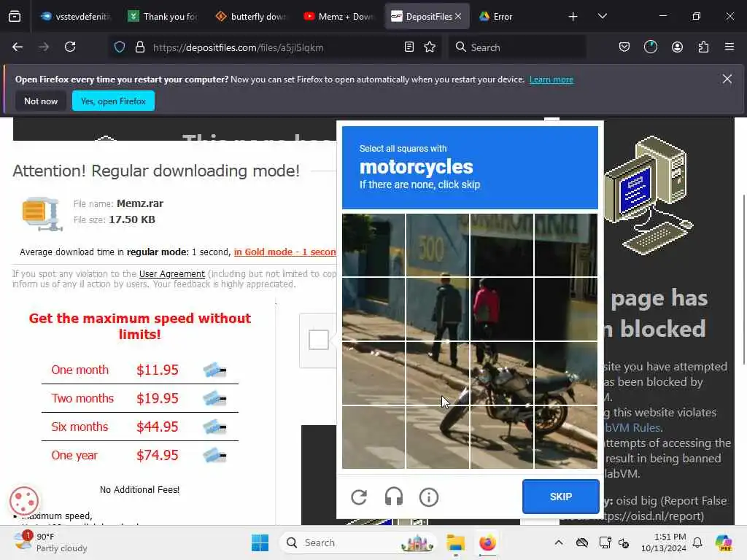View site security padlock info

[139, 47]
